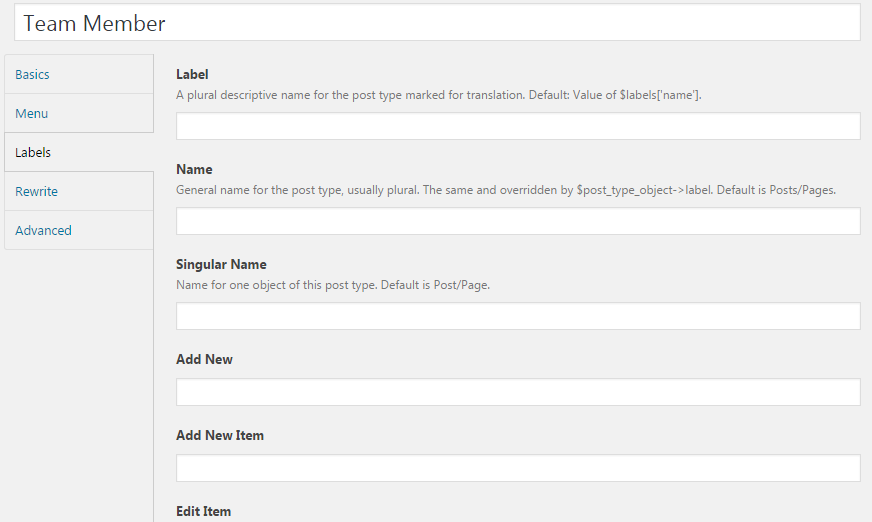Click the "Singular Name" field heading
The width and height of the screenshot is (872, 522).
click(x=221, y=265)
